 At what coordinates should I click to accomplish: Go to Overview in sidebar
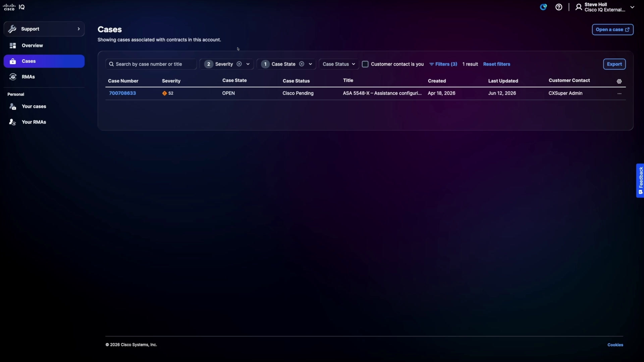44,46
